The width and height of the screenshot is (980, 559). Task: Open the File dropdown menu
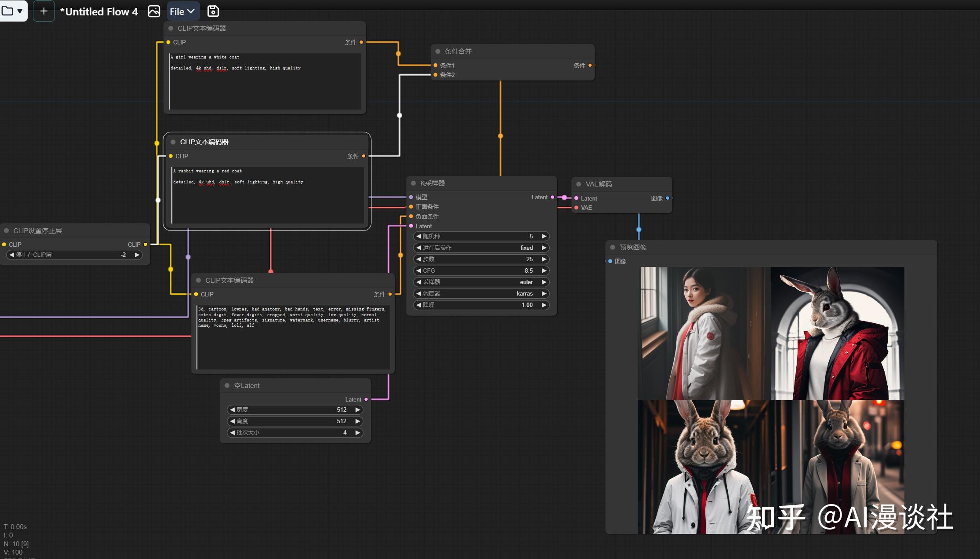pyautogui.click(x=182, y=11)
